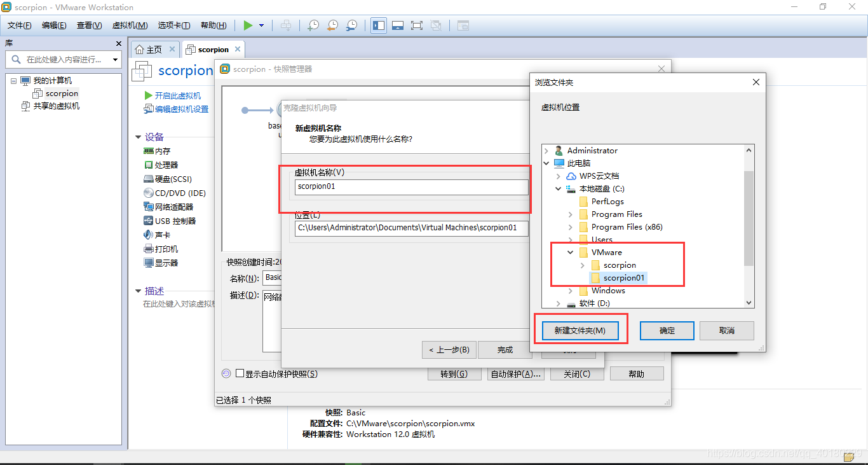Collapse the 本地磁盘 (C:) node
This screenshot has height=465, width=868.
[x=559, y=189]
